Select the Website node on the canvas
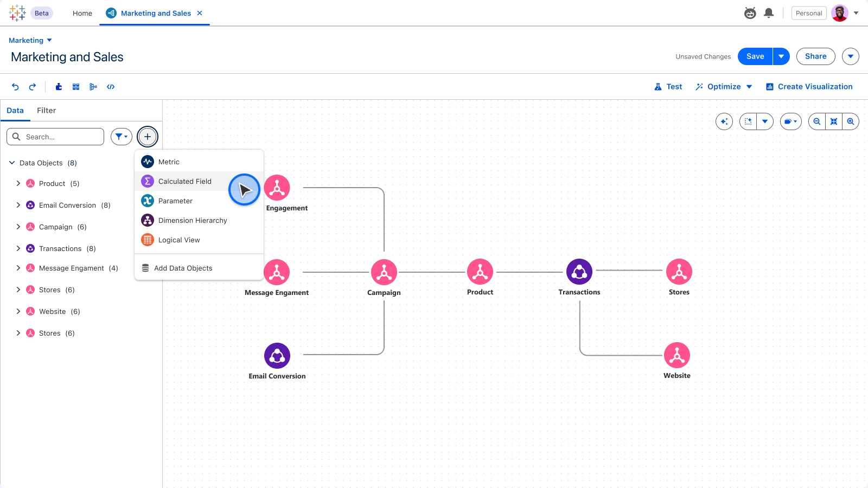 (677, 355)
